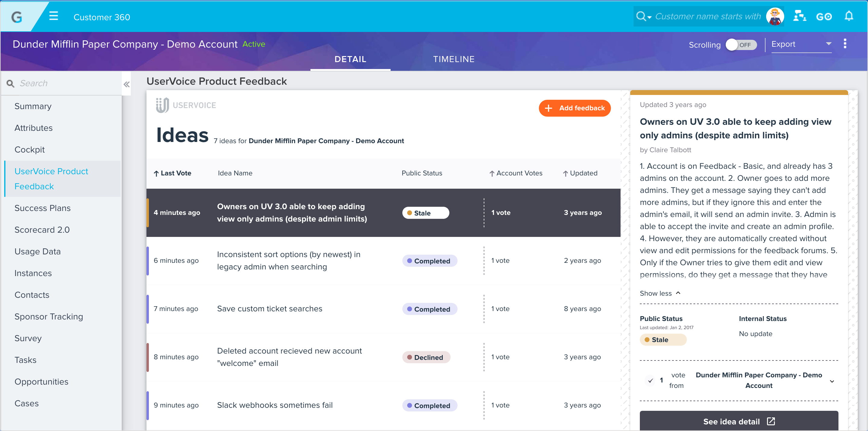Click the idea title in the detail panel
Screen dimensions: 868x431
[x=735, y=128]
